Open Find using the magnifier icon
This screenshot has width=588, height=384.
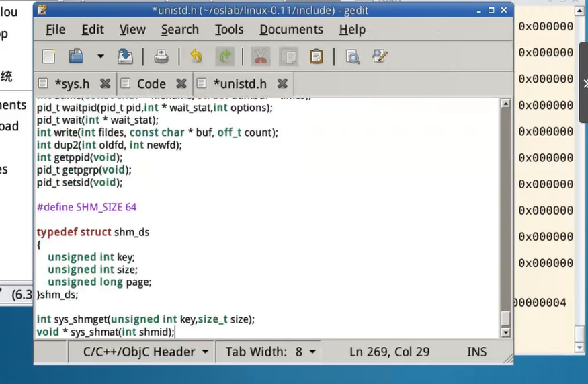point(352,56)
